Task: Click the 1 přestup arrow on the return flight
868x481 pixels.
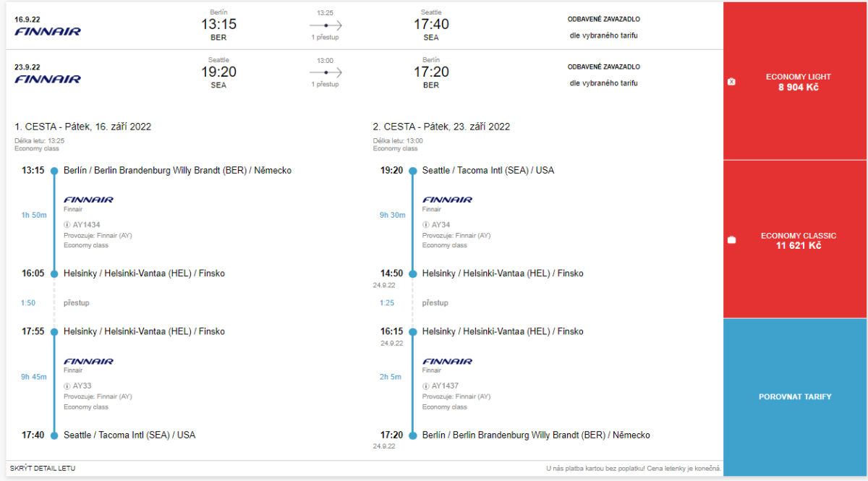Action: pos(325,72)
